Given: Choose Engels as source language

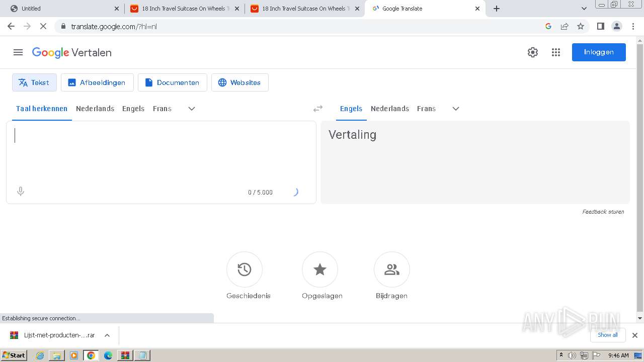Looking at the screenshot, I should click(x=133, y=109).
